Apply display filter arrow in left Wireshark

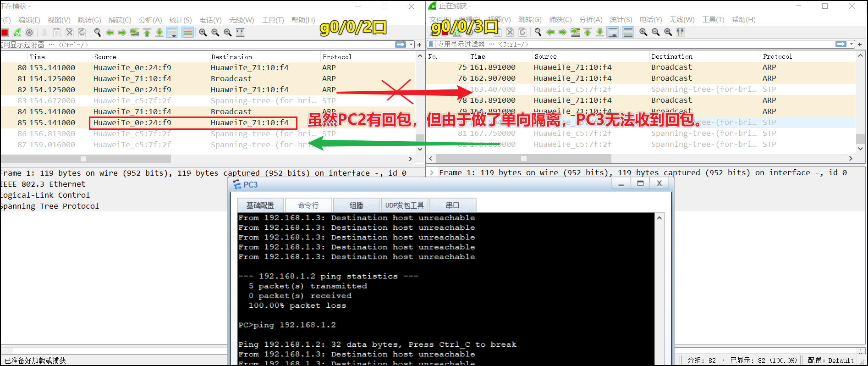tap(401, 44)
